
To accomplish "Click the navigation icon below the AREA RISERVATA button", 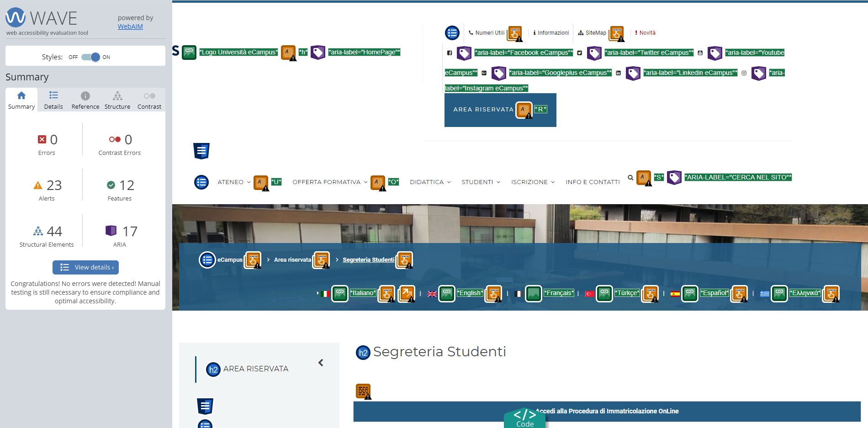I will coord(201,151).
